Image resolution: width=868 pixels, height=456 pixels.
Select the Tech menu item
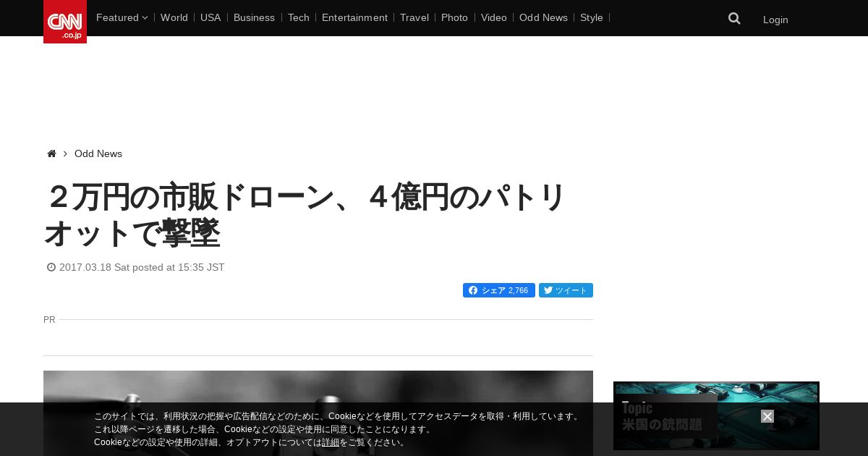click(299, 17)
